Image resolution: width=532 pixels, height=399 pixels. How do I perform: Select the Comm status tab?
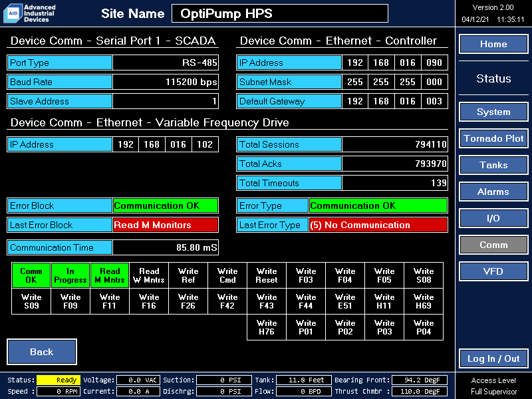click(x=493, y=245)
